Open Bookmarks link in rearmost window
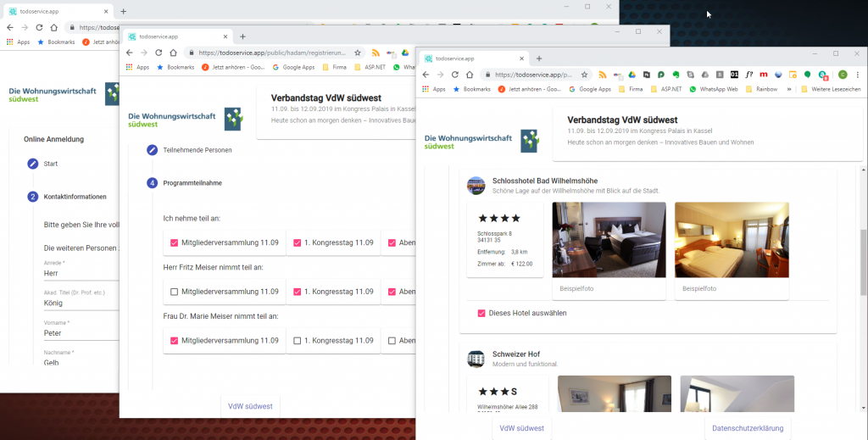868x440 pixels. coord(56,42)
